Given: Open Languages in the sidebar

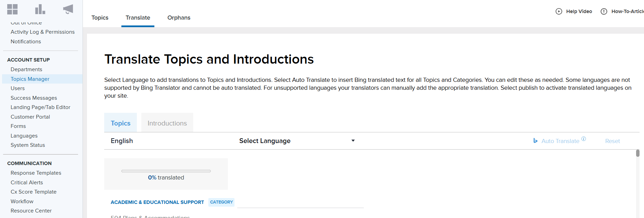Looking at the screenshot, I should coord(24,136).
